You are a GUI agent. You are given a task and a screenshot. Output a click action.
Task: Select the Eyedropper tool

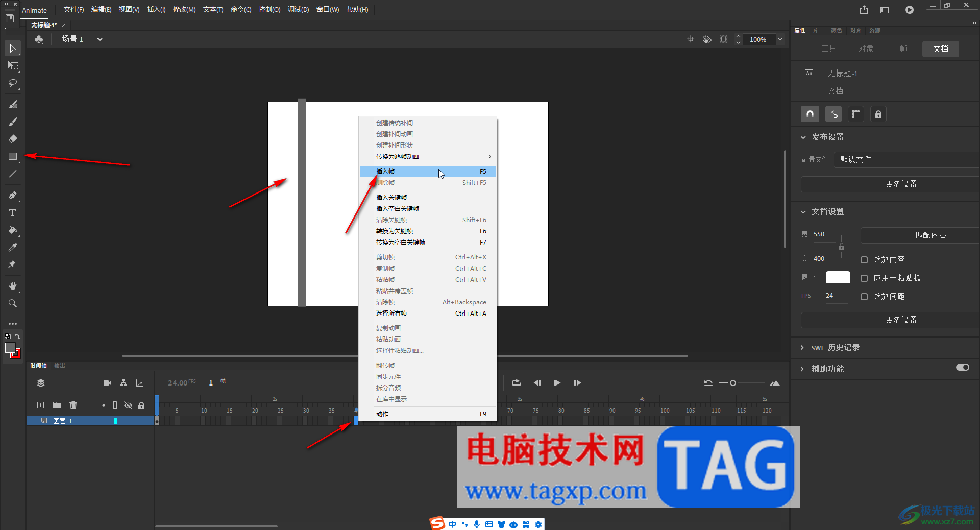click(x=13, y=247)
